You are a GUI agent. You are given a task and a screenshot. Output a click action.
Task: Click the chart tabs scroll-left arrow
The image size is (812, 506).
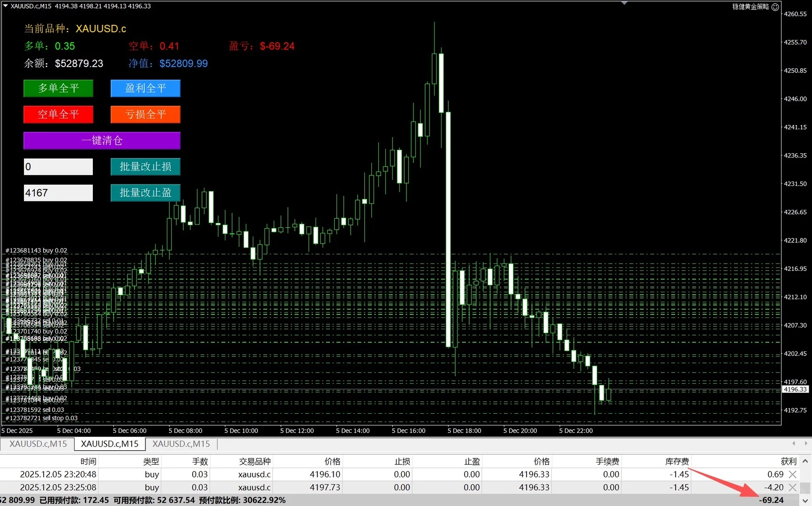(x=794, y=443)
